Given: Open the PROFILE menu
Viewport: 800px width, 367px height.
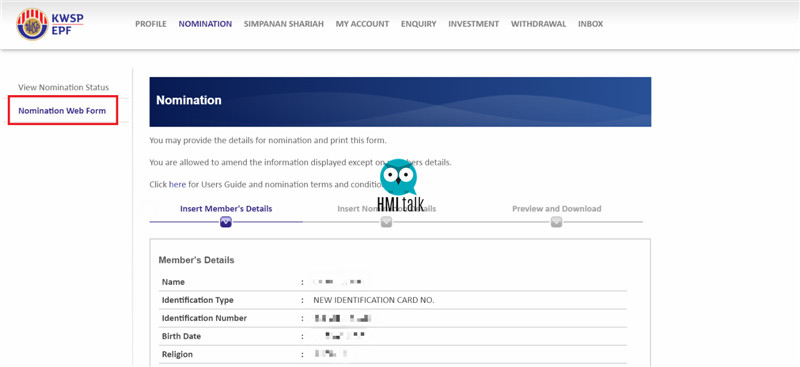Looking at the screenshot, I should pyautogui.click(x=151, y=24).
